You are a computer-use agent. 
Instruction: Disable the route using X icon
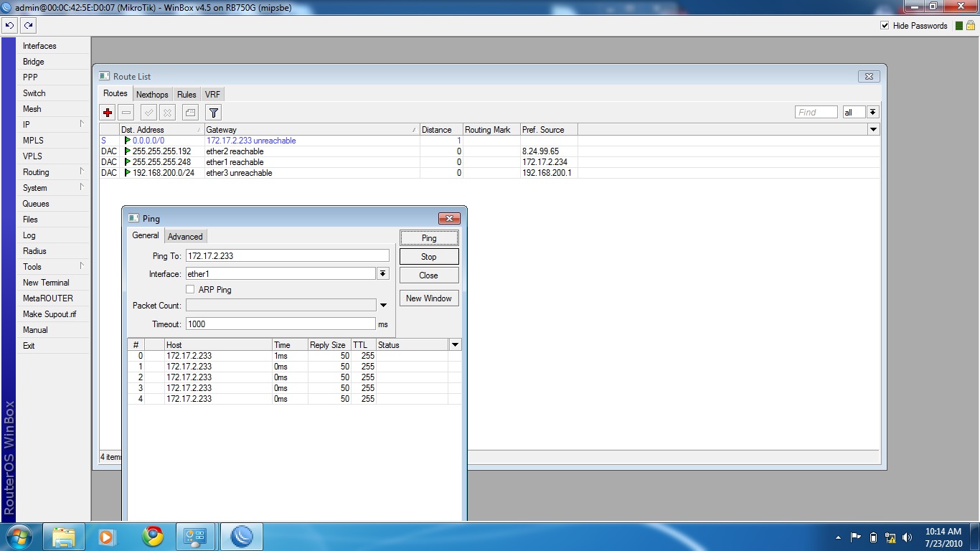(x=167, y=112)
